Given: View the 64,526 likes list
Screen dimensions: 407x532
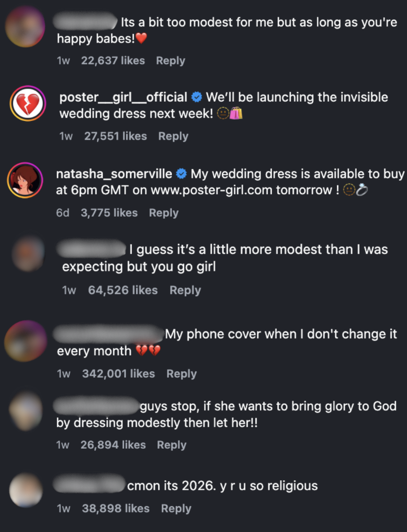Looking at the screenshot, I should 122,290.
